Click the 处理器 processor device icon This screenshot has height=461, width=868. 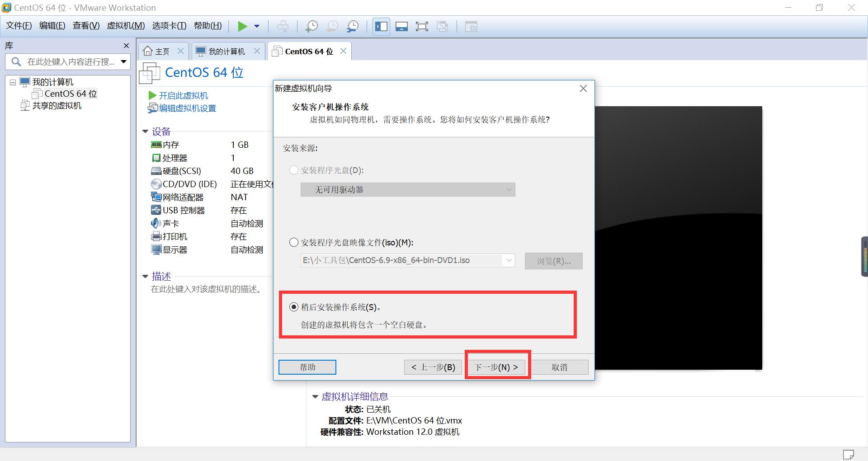click(156, 158)
